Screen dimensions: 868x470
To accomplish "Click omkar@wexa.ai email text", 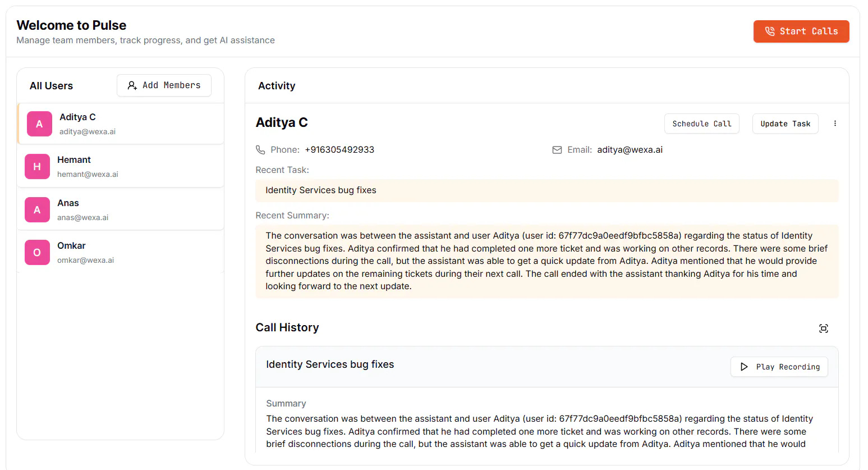I will coord(85,261).
